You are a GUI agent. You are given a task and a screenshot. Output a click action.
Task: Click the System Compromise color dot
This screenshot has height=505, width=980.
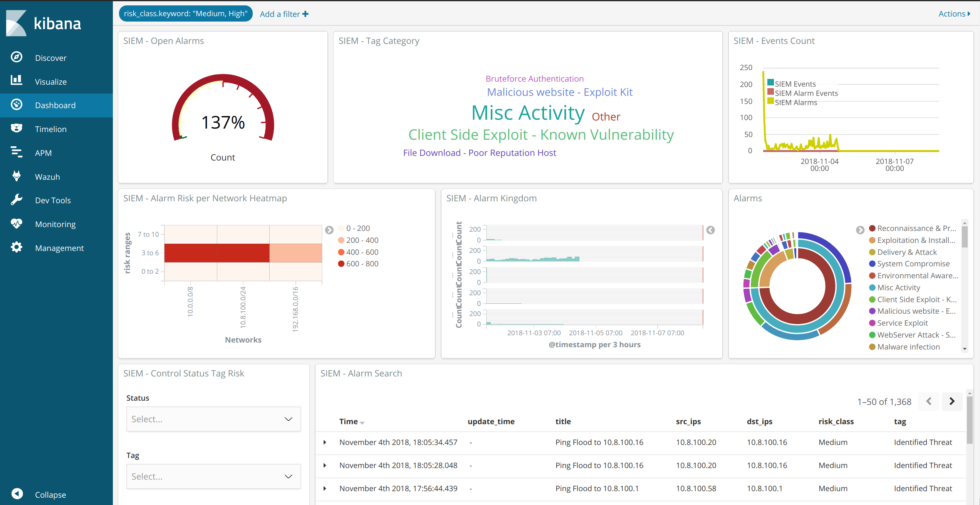[872, 264]
